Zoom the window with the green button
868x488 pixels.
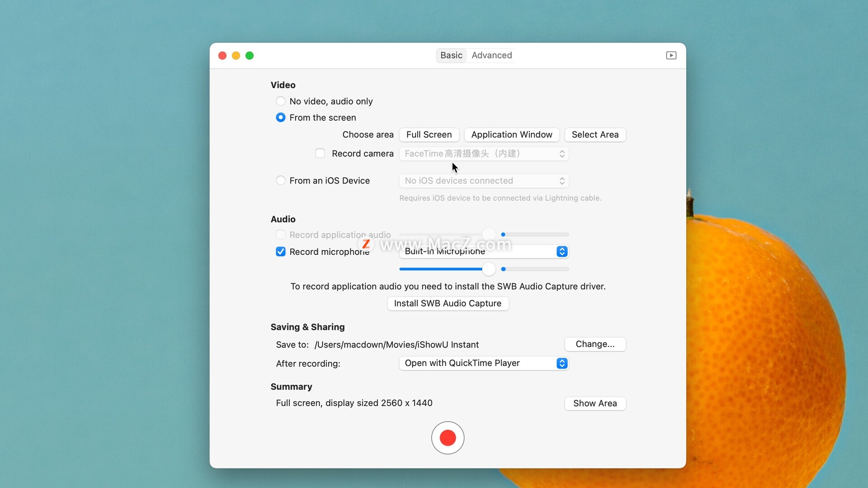pos(250,56)
